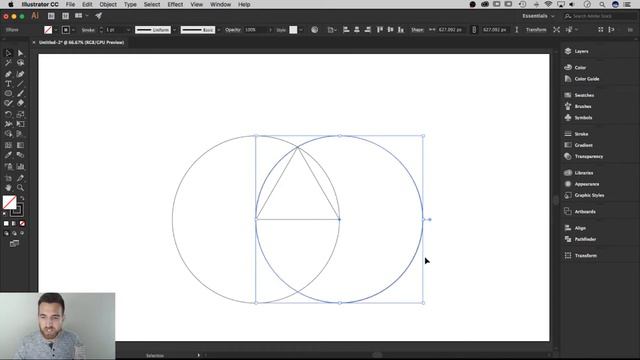Swap fill and stroke colors

(22, 198)
